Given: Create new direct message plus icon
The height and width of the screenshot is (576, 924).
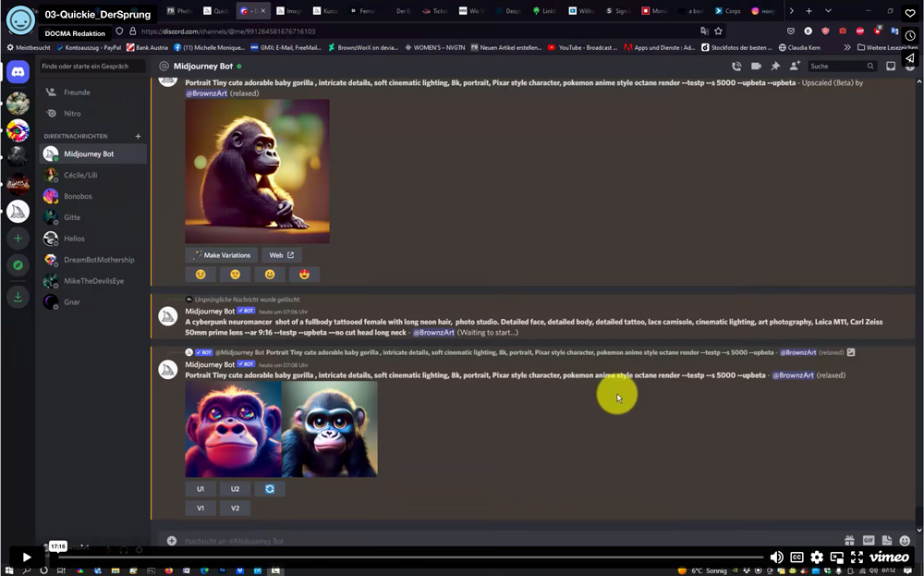Looking at the screenshot, I should pyautogui.click(x=138, y=136).
